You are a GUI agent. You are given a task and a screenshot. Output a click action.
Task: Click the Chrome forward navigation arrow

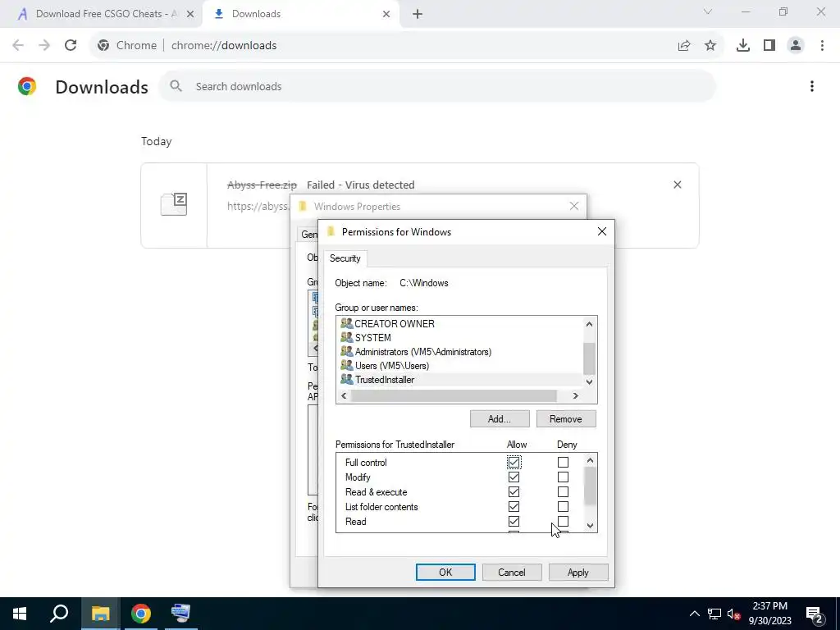pyautogui.click(x=44, y=46)
